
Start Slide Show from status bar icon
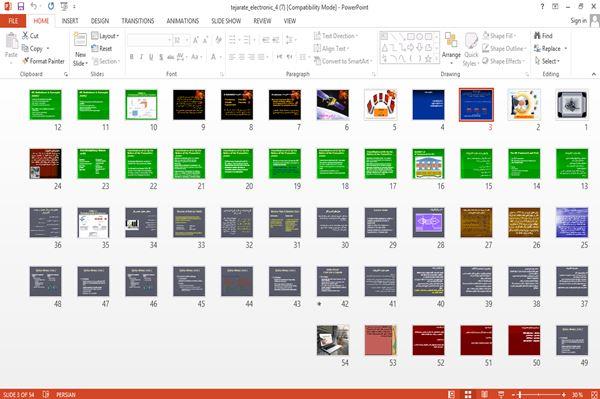coord(501,394)
